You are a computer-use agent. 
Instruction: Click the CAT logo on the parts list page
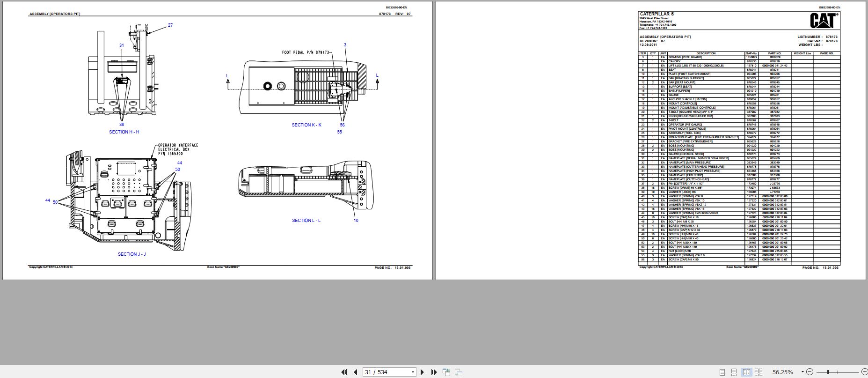824,21
